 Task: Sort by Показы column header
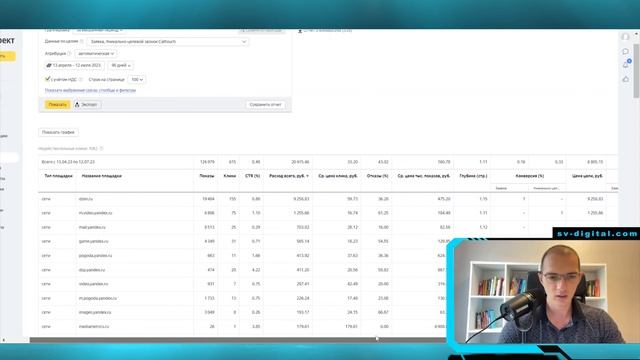pyautogui.click(x=207, y=176)
